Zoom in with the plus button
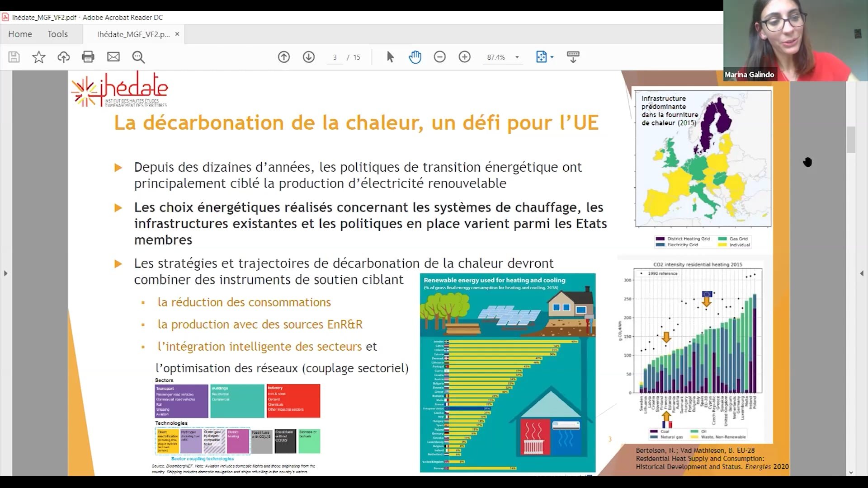The image size is (868, 488). click(x=464, y=57)
